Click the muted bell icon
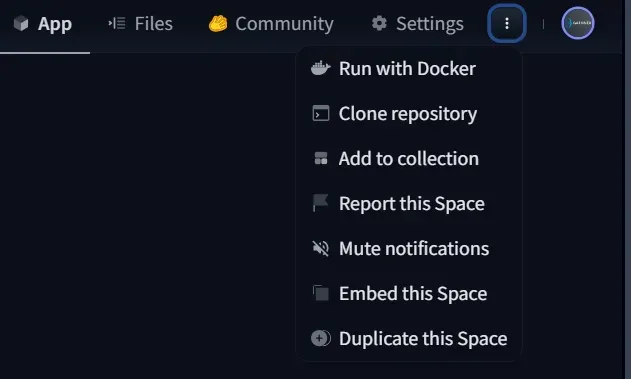This screenshot has height=379, width=631. (321, 248)
